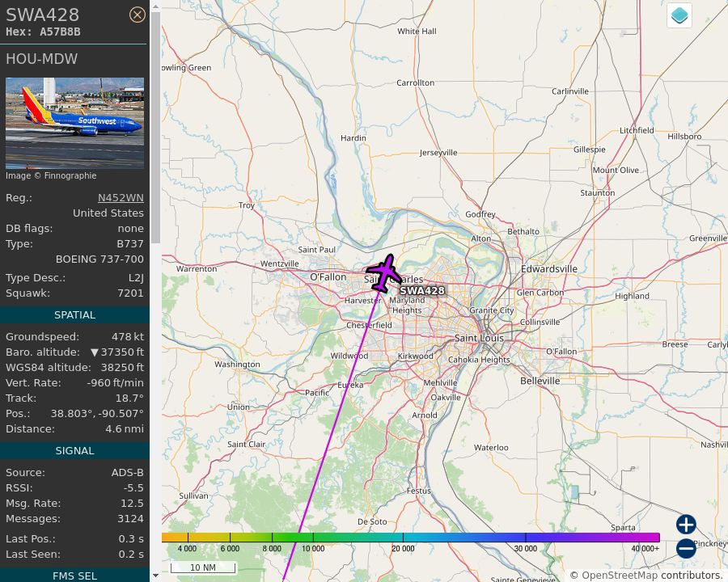Viewport: 728px width, 582px height.
Task: Select the RSSI value -5.5
Action: click(133, 487)
